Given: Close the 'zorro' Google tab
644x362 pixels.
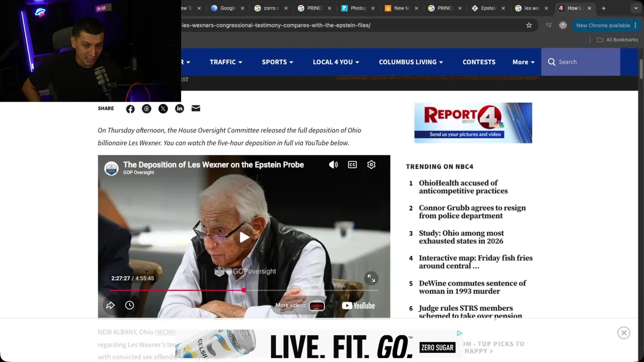Looking at the screenshot, I should click(285, 8).
